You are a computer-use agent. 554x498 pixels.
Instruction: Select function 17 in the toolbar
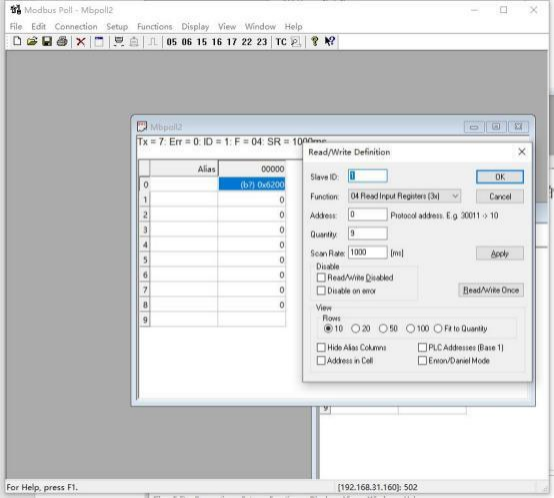[x=232, y=42]
